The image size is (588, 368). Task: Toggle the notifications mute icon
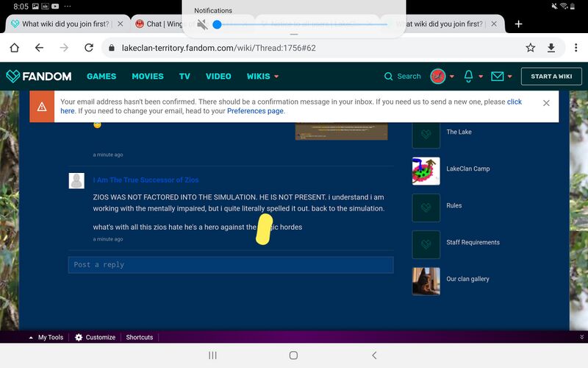point(203,24)
